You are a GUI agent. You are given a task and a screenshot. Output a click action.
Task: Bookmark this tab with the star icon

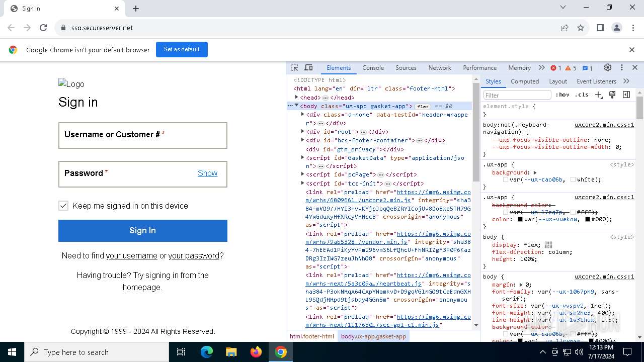pos(581,28)
